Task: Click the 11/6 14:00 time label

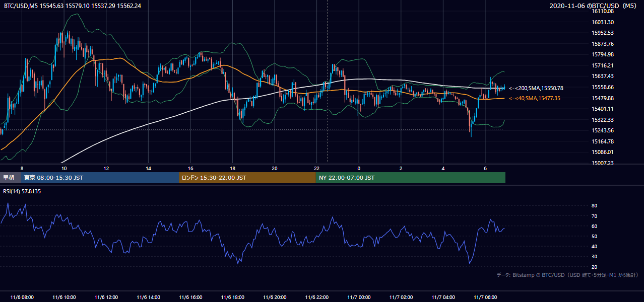Action: [x=148, y=297]
